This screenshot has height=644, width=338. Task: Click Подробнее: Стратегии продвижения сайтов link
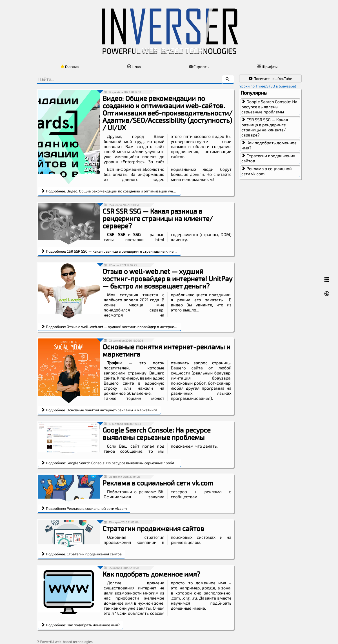(x=81, y=554)
